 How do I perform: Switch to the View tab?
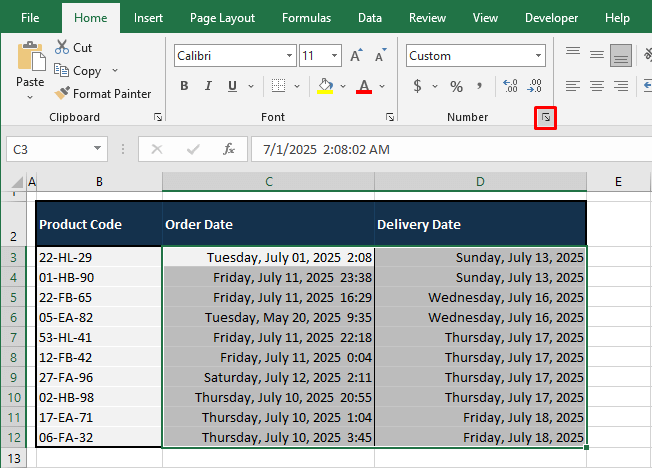pos(485,18)
